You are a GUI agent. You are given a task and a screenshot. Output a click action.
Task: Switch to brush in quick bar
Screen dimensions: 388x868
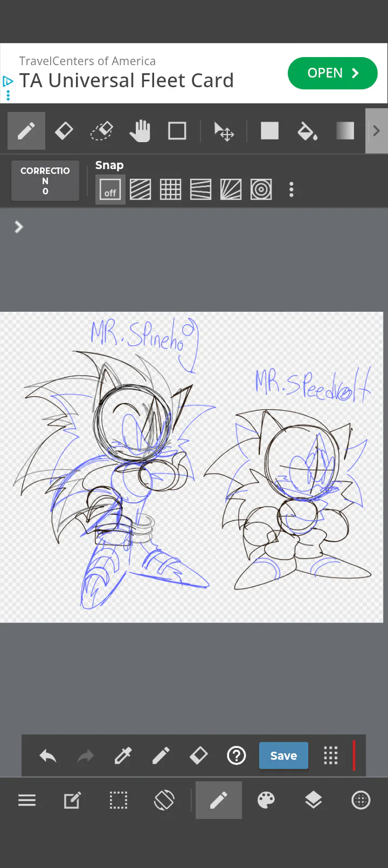point(161,756)
